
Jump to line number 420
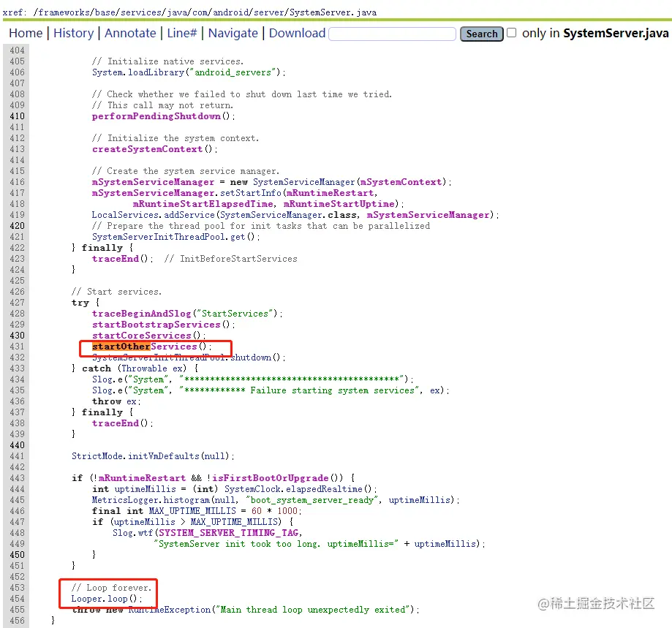(17, 226)
